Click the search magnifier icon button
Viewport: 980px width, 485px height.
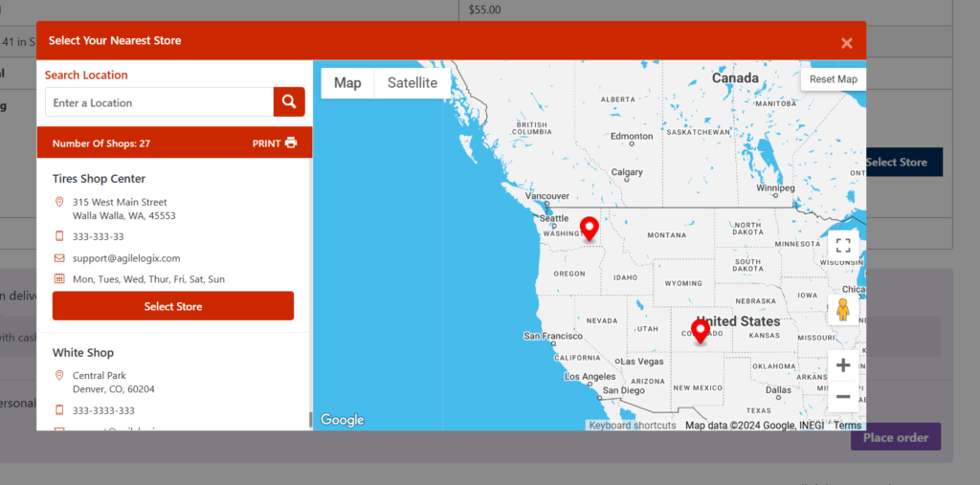tap(289, 101)
